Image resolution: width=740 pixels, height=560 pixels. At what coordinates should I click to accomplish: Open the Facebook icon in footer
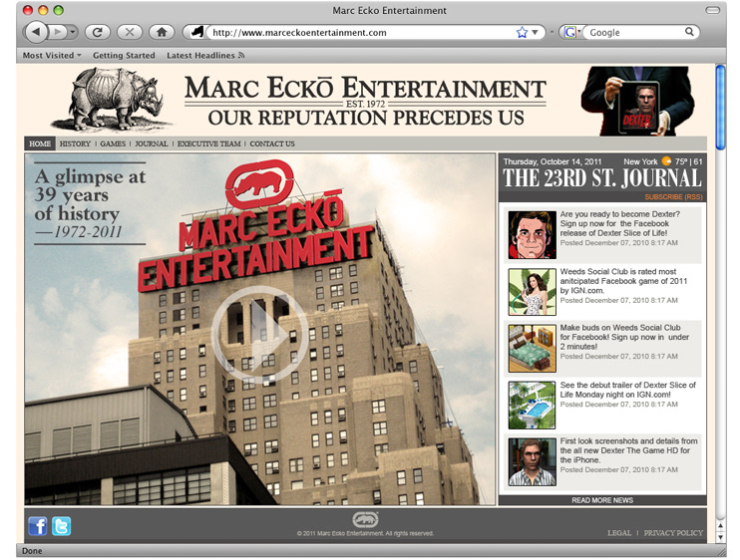click(38, 526)
